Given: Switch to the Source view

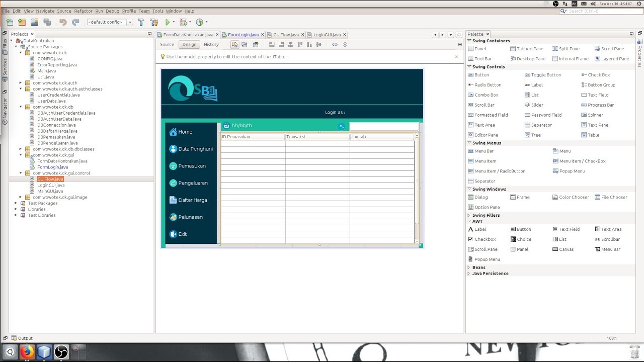Looking at the screenshot, I should (167, 45).
